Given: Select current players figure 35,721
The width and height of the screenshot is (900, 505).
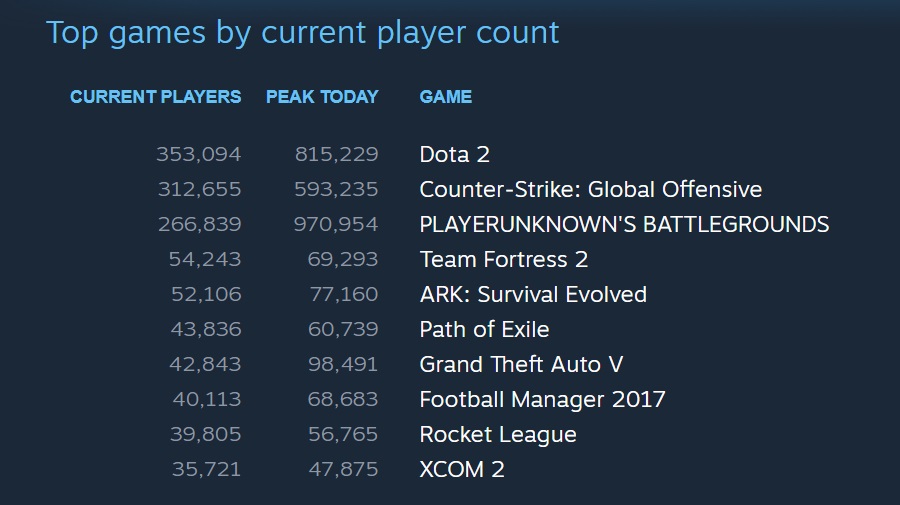Looking at the screenshot, I should click(206, 469).
